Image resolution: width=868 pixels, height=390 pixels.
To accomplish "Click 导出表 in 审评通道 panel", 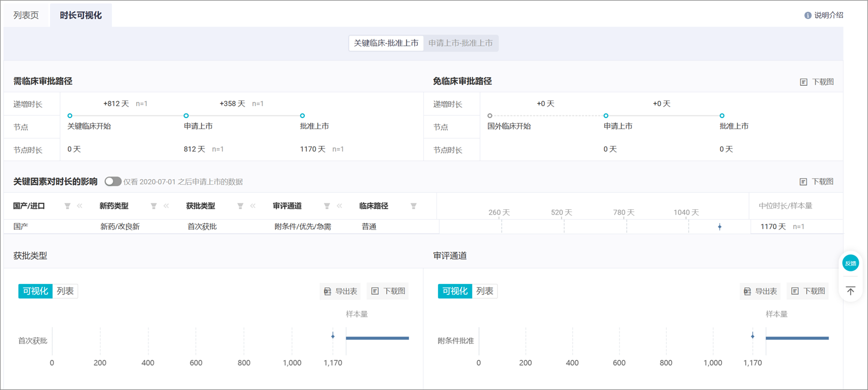I will tap(760, 291).
